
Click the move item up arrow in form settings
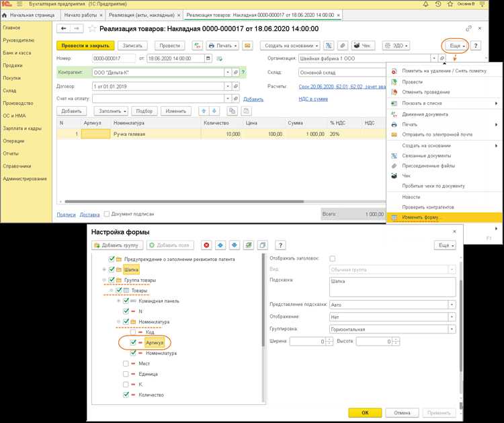(220, 245)
